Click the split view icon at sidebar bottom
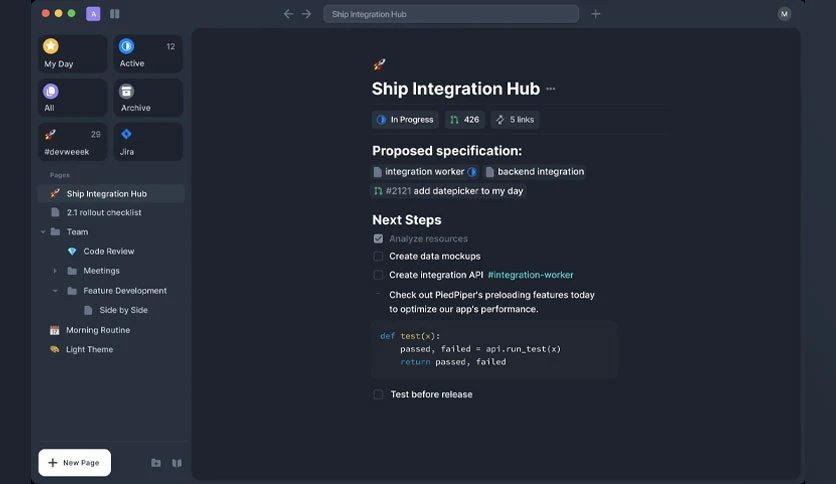Viewport: 836px width, 484px height. tap(176, 463)
